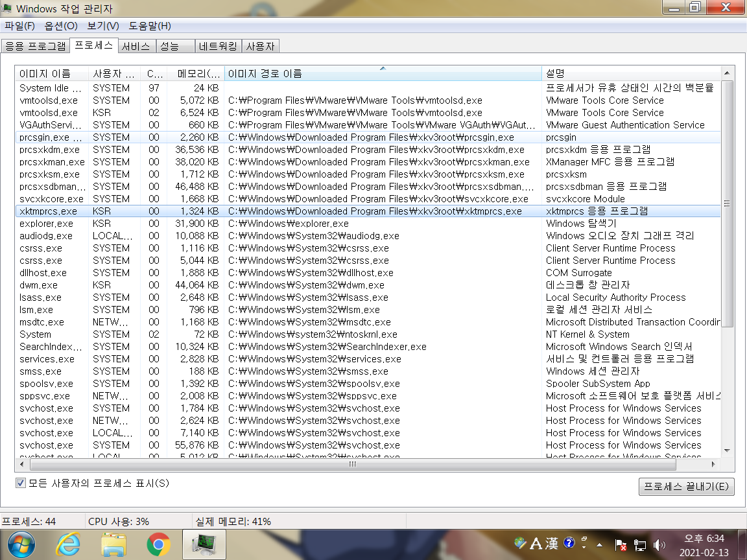Click the IME help question mark icon
This screenshot has width=747, height=560.
pyautogui.click(x=569, y=543)
